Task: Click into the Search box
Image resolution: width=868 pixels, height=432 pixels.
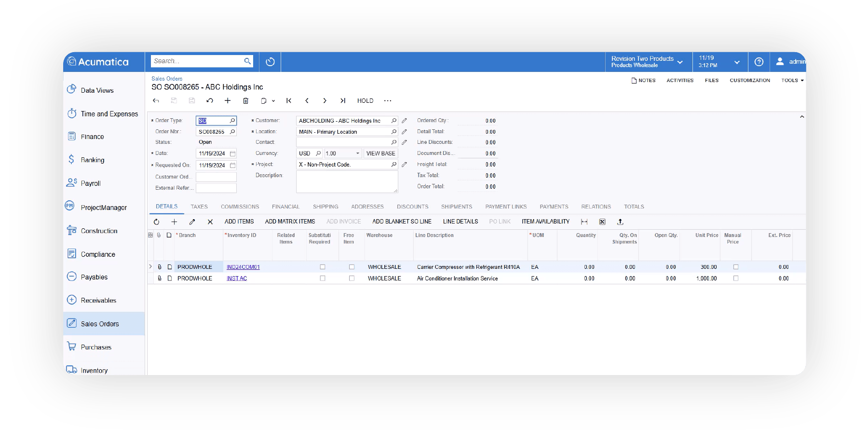Action: click(198, 61)
